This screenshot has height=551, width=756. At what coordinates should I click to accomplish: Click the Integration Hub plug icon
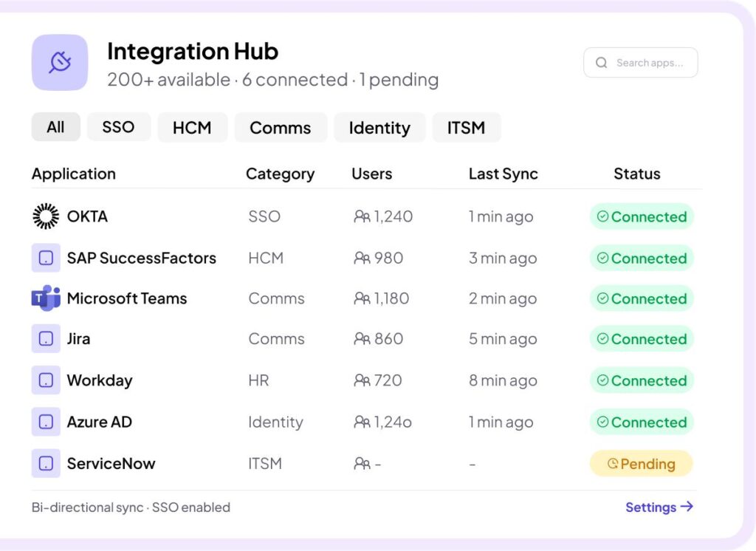tap(60, 62)
